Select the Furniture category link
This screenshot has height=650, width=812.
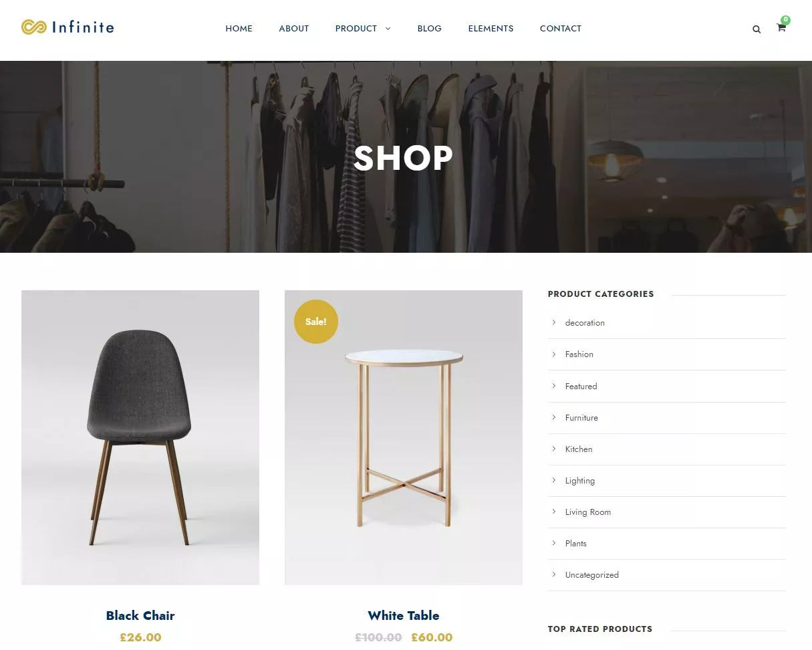tap(581, 418)
